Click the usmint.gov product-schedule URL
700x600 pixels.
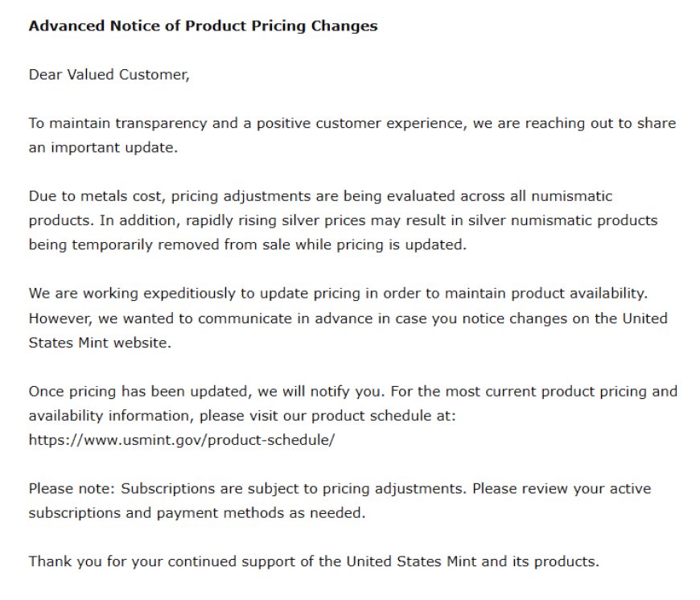[182, 440]
